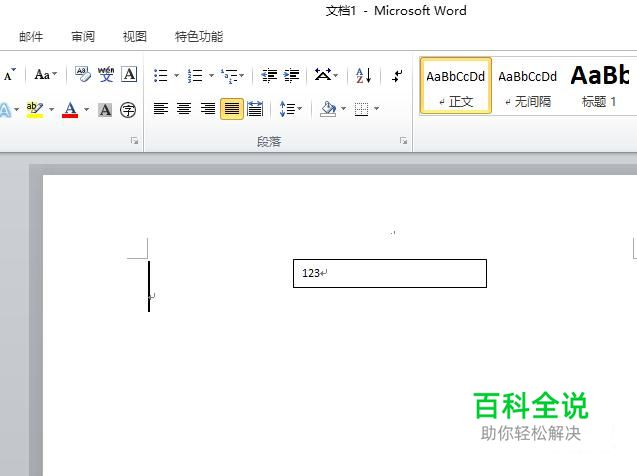This screenshot has width=637, height=476.
Task: Align text left
Action: tap(161, 108)
